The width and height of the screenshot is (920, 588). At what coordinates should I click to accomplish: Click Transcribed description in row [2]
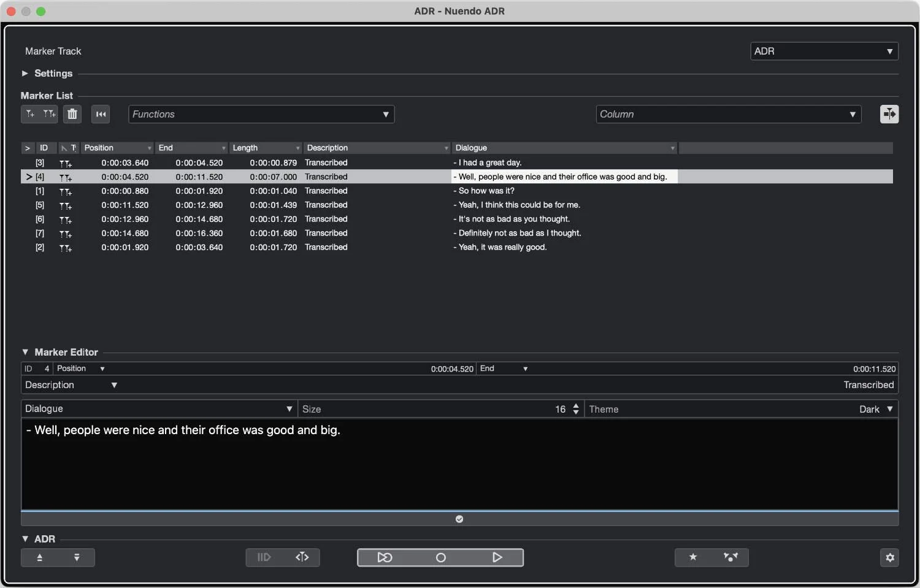tap(326, 248)
